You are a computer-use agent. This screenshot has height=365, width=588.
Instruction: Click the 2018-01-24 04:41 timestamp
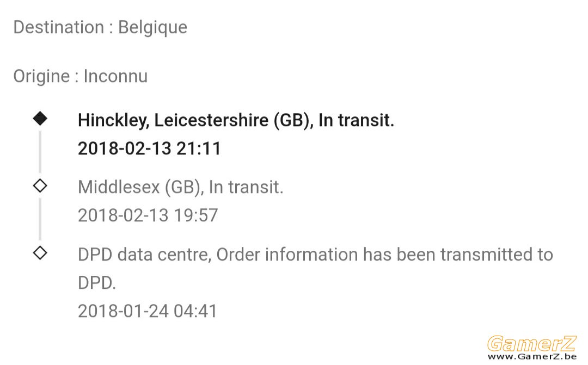[148, 311]
